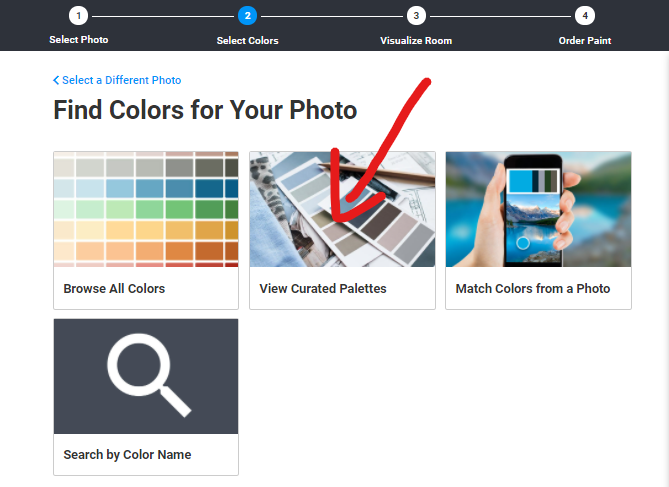Click step 3 circle for Visualize Room
Image resolution: width=669 pixels, height=487 pixels.
point(416,16)
